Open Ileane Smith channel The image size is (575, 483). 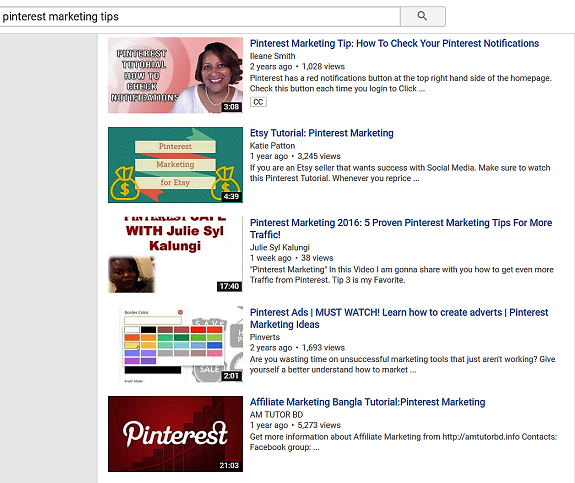272,56
